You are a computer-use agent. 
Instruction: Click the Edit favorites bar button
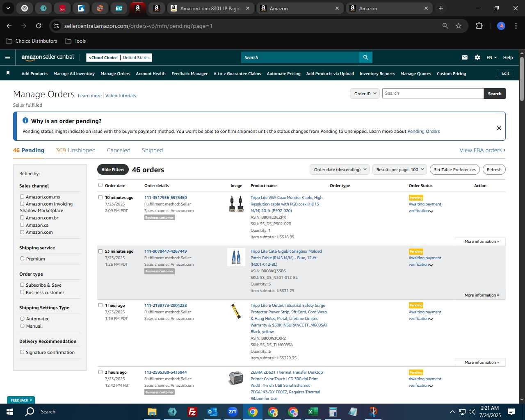click(505, 73)
